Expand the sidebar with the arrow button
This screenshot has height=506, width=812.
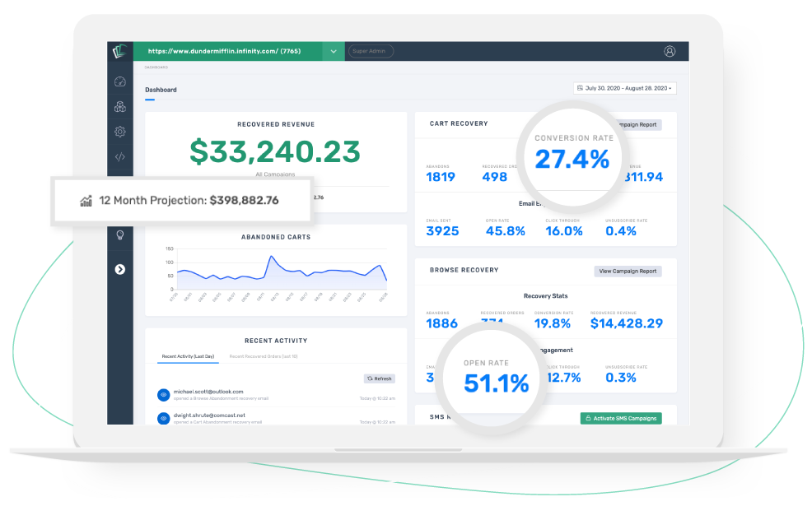pyautogui.click(x=120, y=269)
